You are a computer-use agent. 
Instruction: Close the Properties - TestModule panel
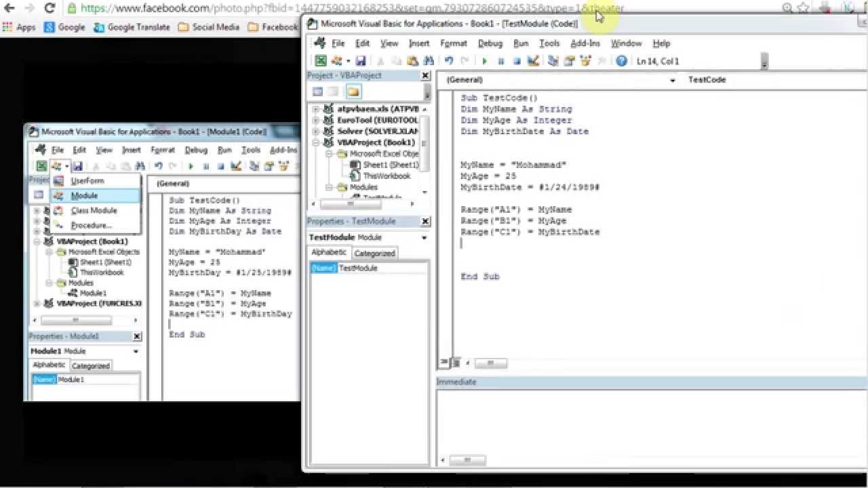[x=426, y=222]
